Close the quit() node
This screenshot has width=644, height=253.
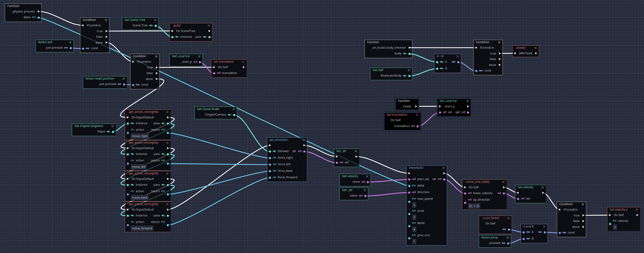coord(209,26)
